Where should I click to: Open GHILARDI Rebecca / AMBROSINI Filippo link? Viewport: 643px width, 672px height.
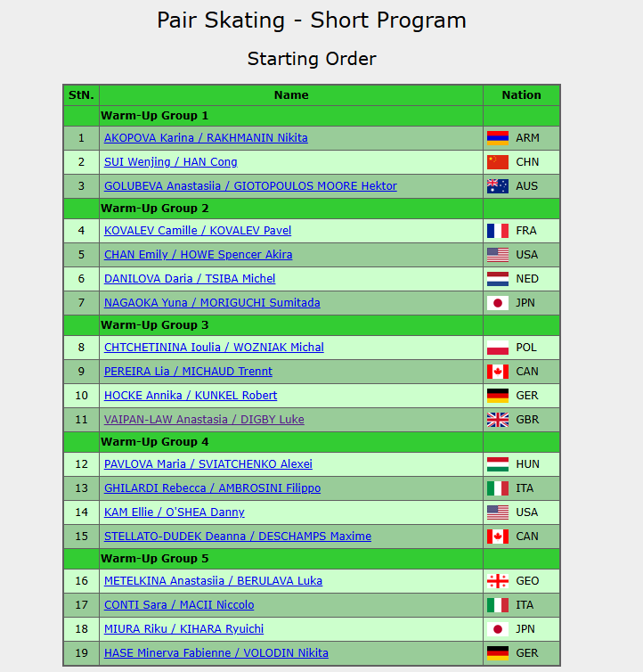212,488
